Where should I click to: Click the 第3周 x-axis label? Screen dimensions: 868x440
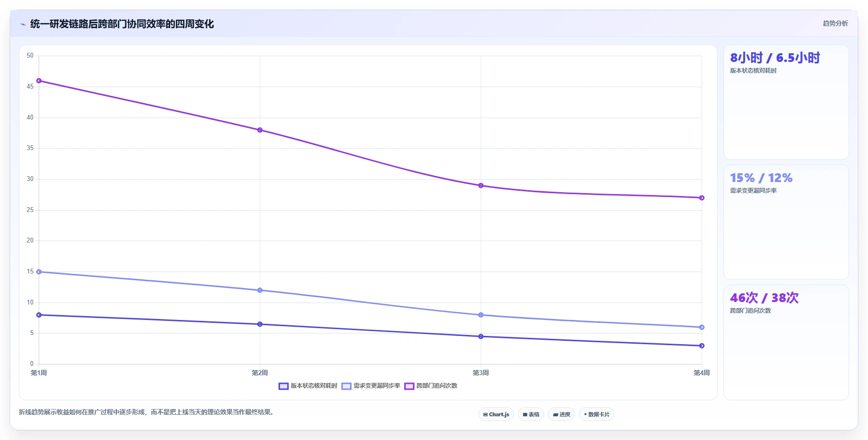481,373
